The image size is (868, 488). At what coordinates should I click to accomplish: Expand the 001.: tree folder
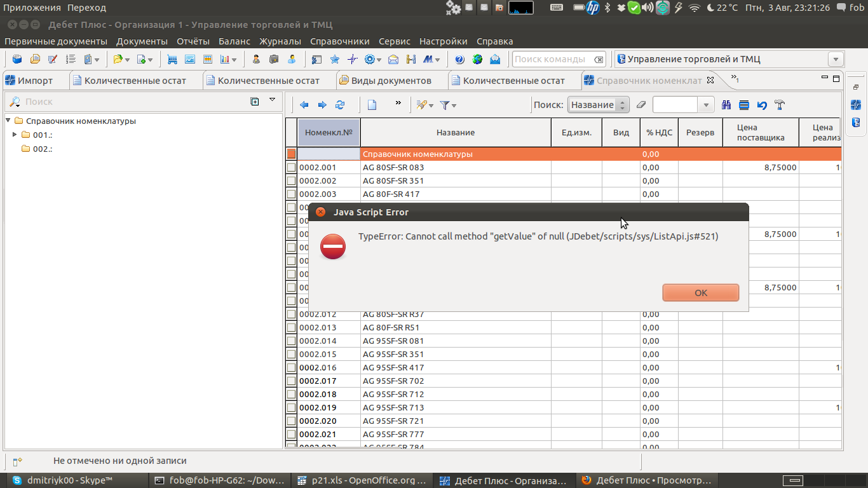pyautogui.click(x=15, y=135)
